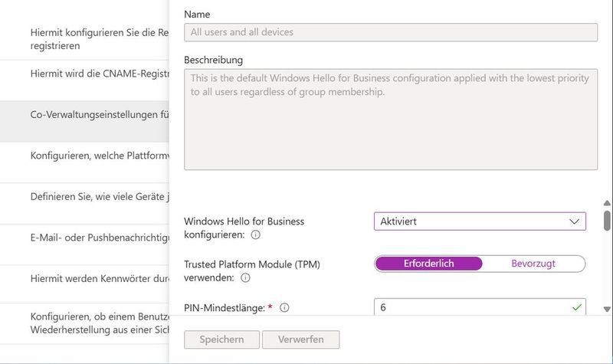The image size is (613, 364).
Task: Click the 'Name' label above first field
Action: click(197, 15)
